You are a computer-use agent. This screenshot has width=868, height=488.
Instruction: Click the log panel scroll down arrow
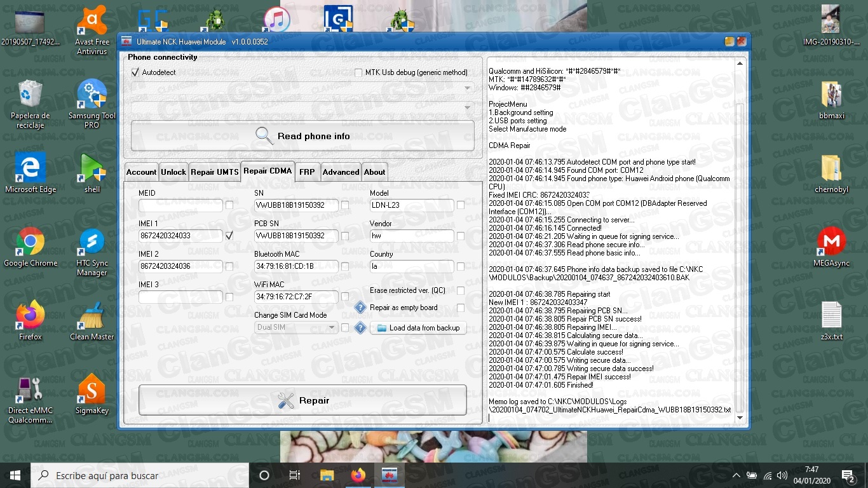tap(740, 418)
